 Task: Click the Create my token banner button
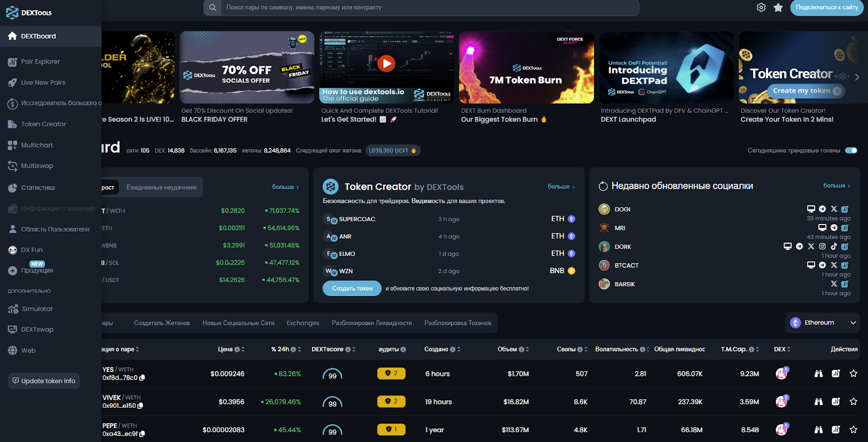806,91
